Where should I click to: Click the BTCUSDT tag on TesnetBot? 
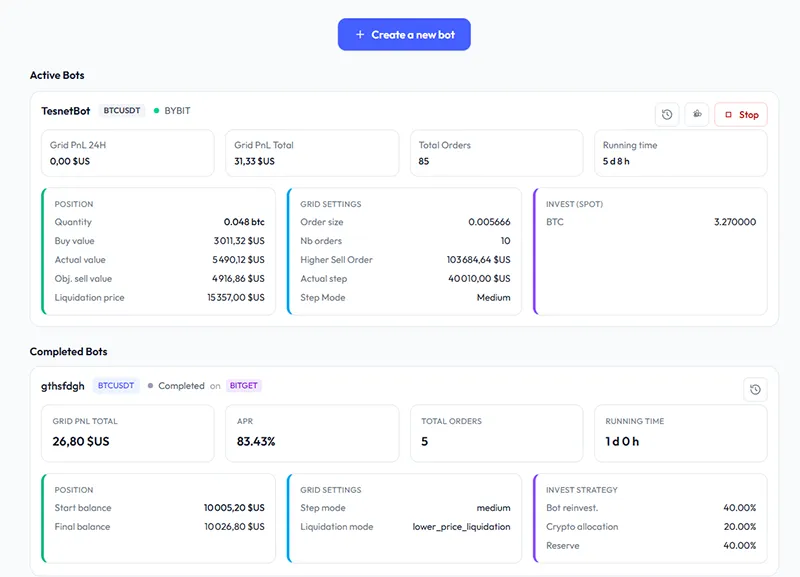point(123,111)
